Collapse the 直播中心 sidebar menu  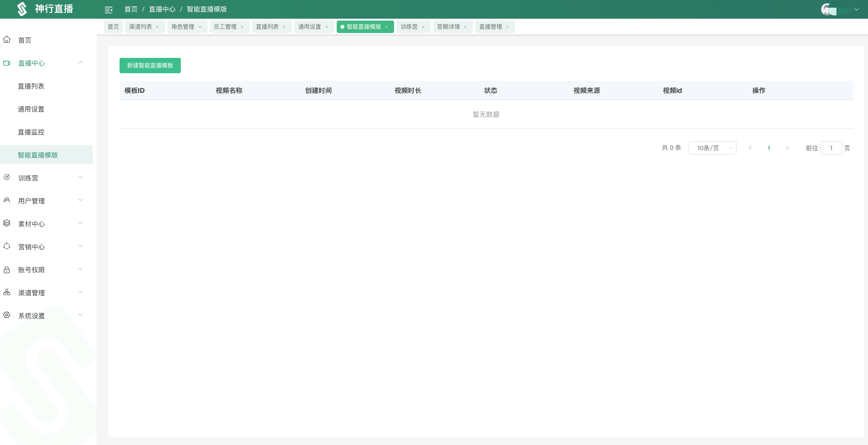click(x=80, y=63)
